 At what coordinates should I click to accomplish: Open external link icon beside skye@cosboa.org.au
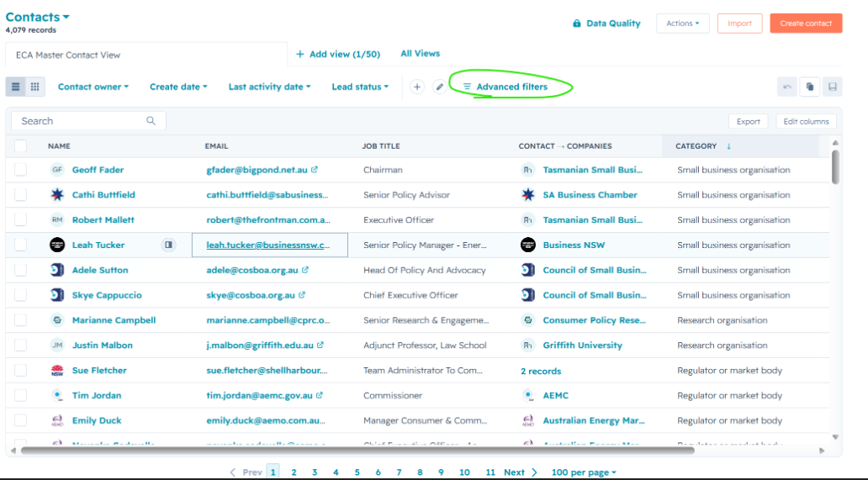(302, 295)
